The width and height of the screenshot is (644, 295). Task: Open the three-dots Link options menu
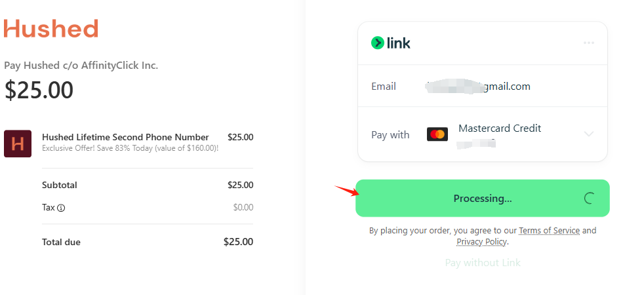(588, 43)
